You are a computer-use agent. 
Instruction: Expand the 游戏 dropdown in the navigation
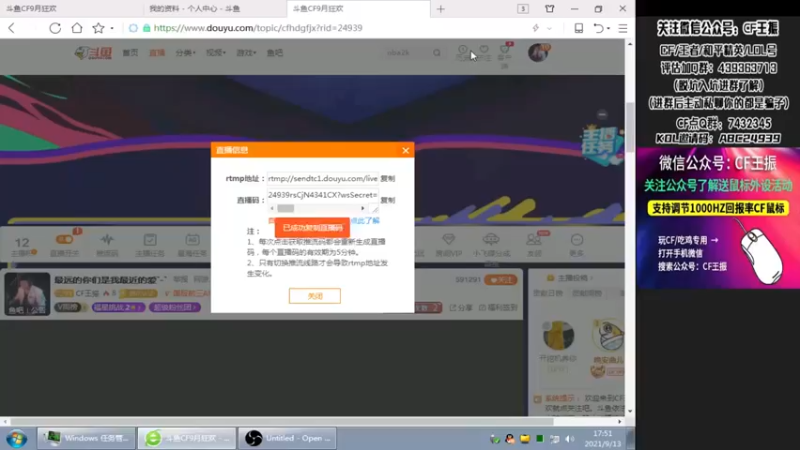click(246, 53)
